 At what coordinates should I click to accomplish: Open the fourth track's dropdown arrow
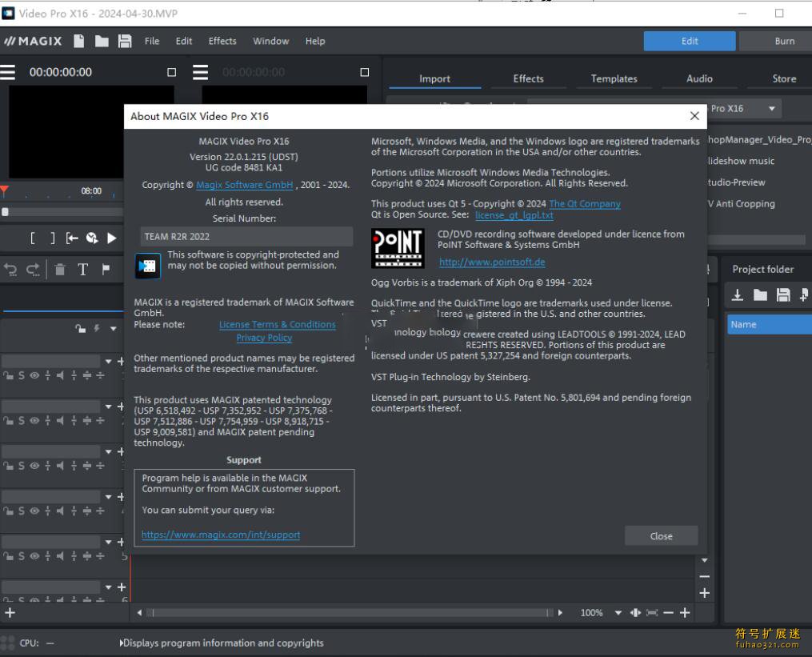(108, 496)
